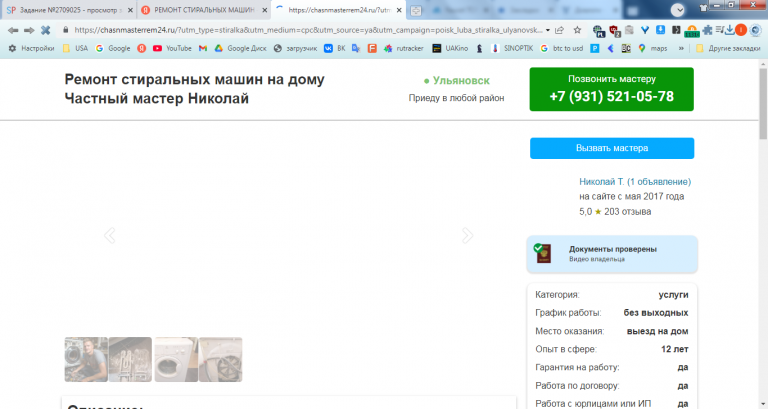The width and height of the screenshot is (768, 409).
Task: Bookmark this page with the star icon
Action: click(577, 30)
